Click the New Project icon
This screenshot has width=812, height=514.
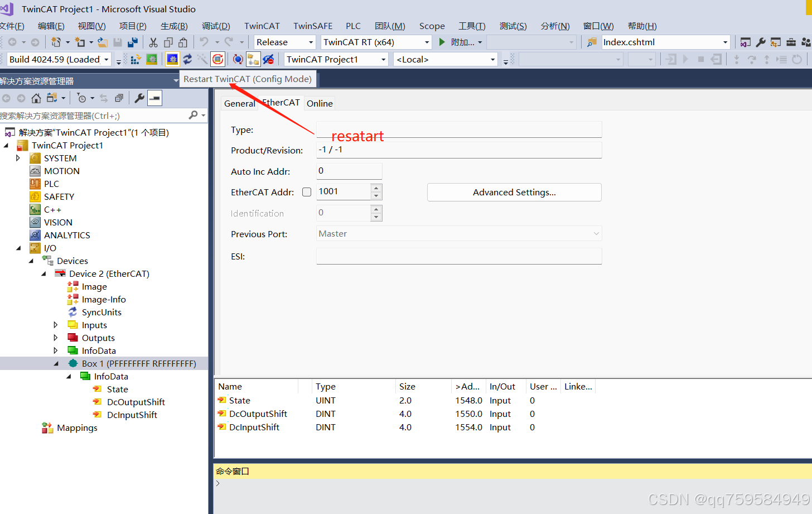coord(56,42)
